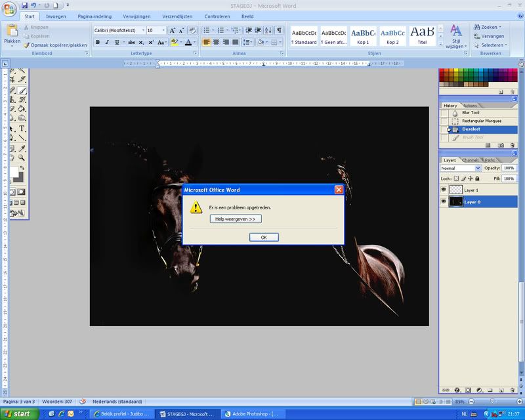
Task: Switch to the print layout view button
Action: click(418, 401)
